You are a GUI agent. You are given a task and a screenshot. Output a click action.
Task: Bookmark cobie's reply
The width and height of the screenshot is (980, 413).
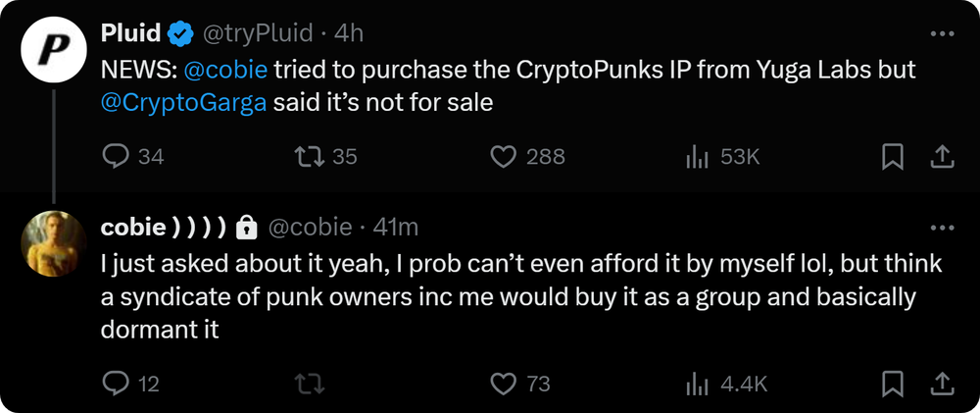point(892,384)
